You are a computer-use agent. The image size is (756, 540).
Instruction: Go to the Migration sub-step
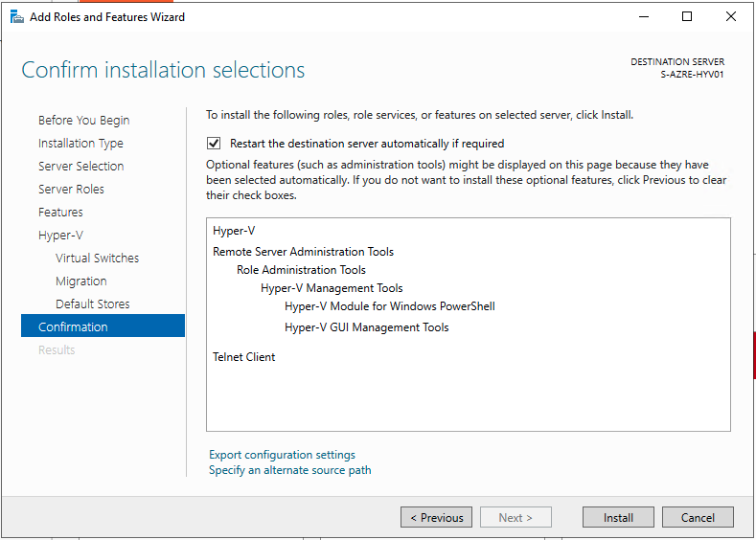[x=81, y=281]
